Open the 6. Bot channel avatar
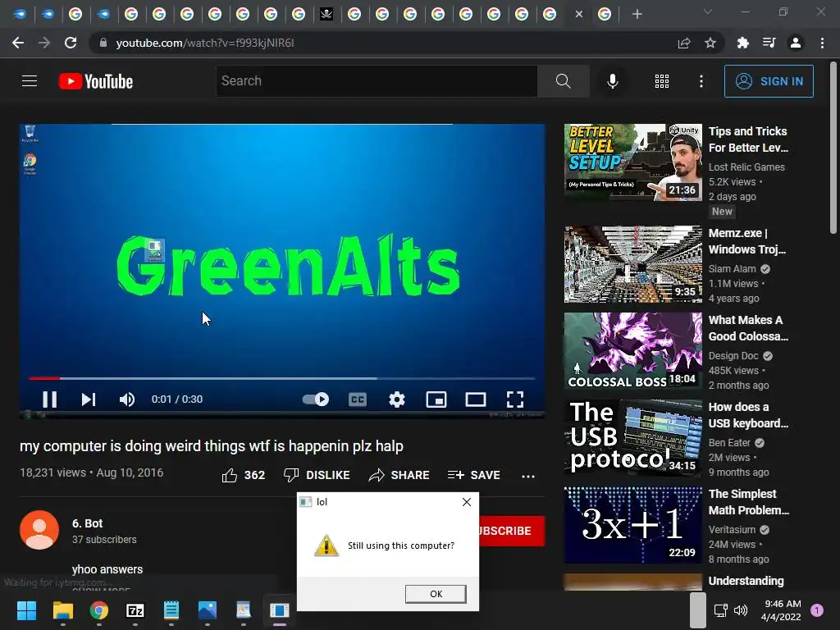Viewport: 840px width, 630px height. click(39, 530)
